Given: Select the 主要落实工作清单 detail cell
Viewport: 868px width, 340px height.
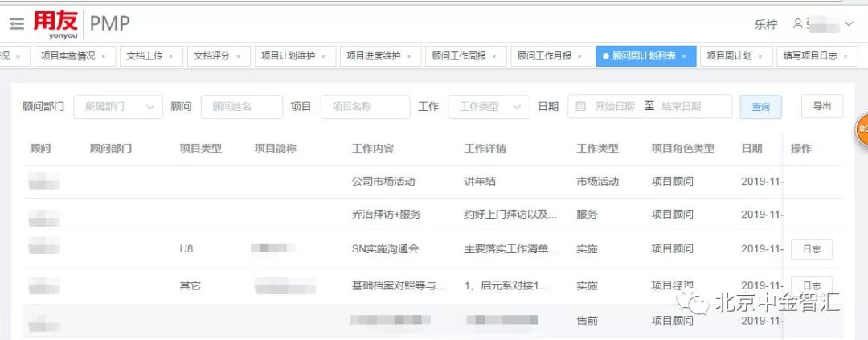Looking at the screenshot, I should coord(510,248).
